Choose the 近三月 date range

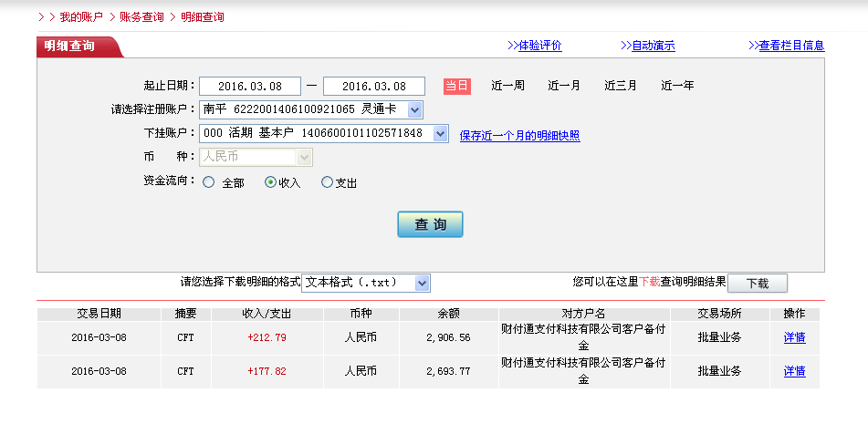(x=621, y=86)
